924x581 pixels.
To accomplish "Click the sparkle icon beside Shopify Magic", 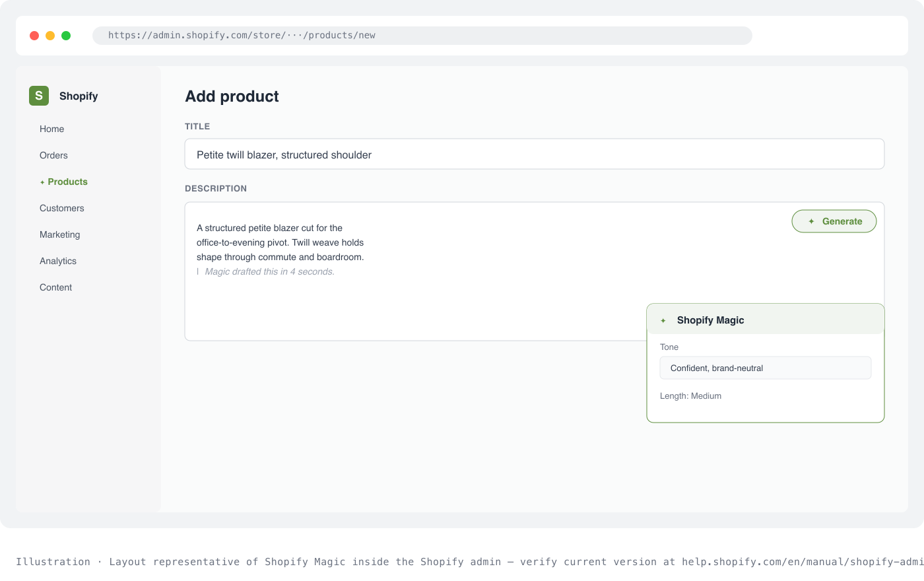I will 663,320.
